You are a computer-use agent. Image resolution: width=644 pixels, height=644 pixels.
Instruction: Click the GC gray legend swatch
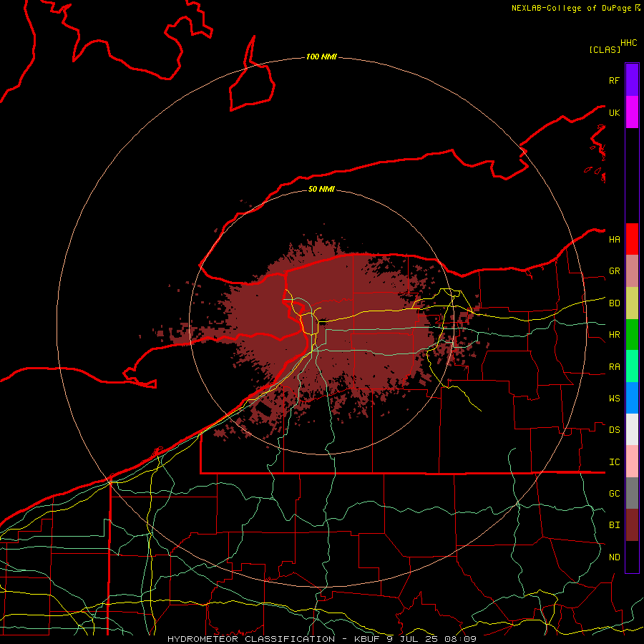coord(632,493)
